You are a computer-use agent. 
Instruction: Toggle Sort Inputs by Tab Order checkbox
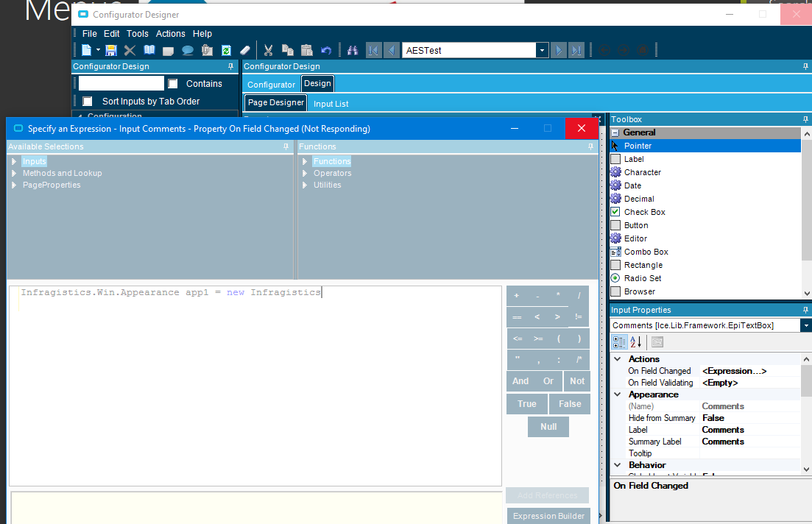[x=88, y=101]
